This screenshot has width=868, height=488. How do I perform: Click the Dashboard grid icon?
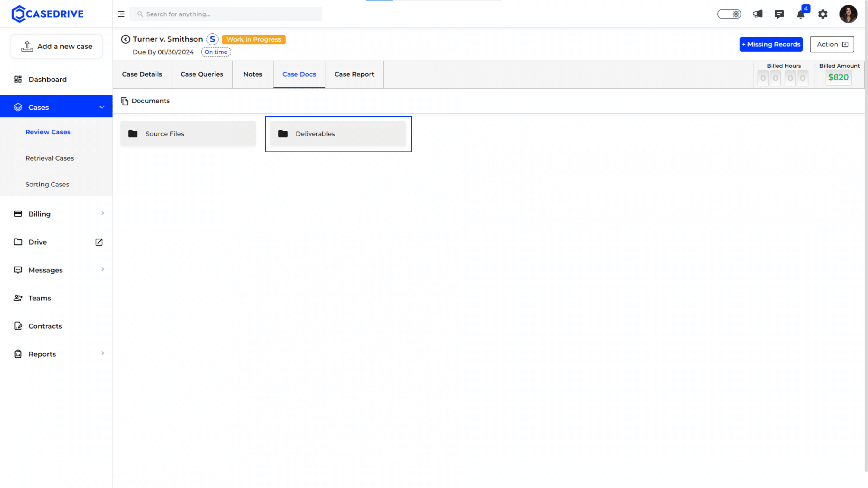18,79
